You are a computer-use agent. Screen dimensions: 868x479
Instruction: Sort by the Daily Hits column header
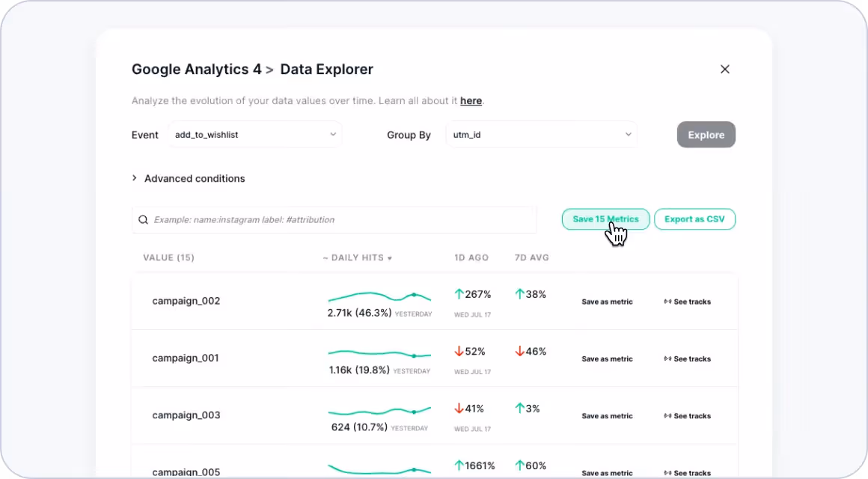[x=357, y=257]
